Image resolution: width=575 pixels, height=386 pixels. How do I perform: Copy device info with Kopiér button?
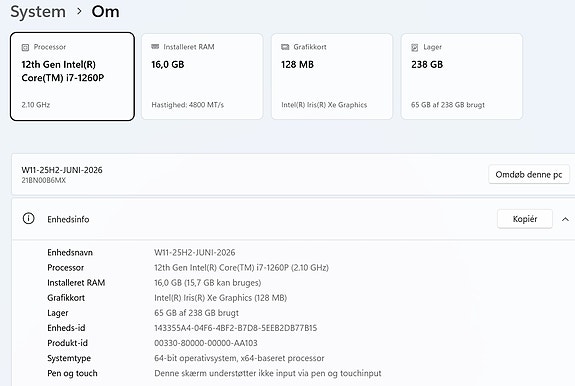[x=525, y=219]
